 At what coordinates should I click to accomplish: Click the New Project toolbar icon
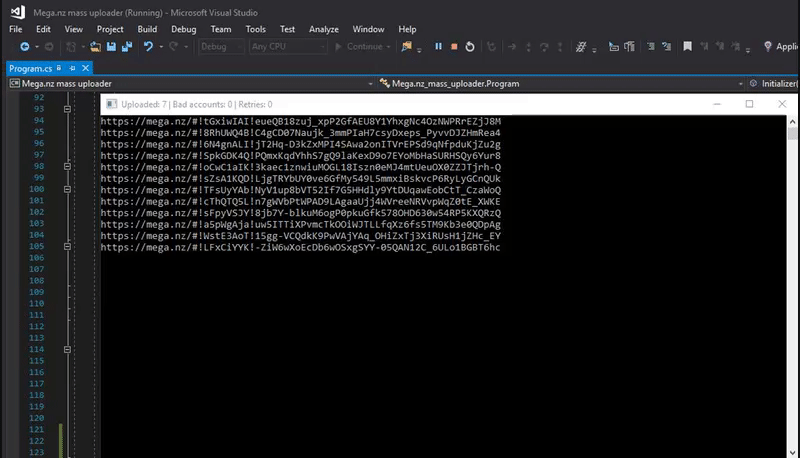pyautogui.click(x=71, y=46)
